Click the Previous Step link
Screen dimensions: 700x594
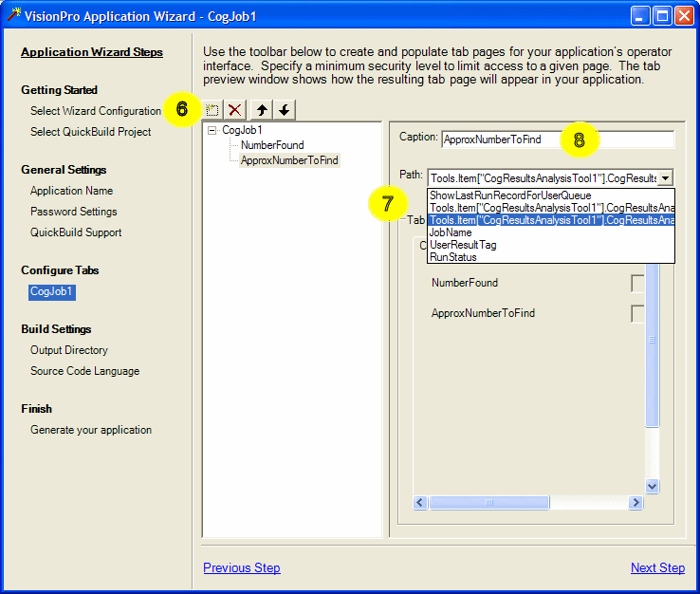click(242, 567)
